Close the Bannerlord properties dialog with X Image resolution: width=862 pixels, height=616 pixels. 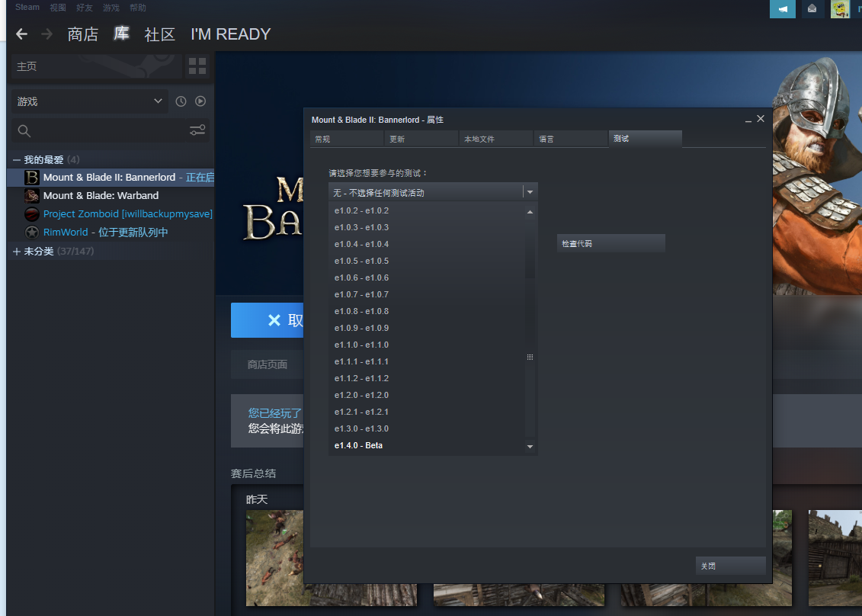coord(761,119)
